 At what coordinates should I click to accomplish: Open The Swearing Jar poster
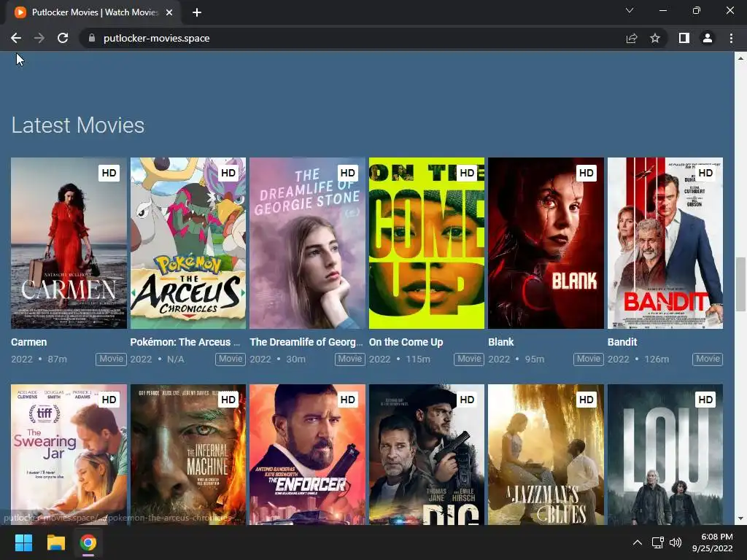coord(69,455)
